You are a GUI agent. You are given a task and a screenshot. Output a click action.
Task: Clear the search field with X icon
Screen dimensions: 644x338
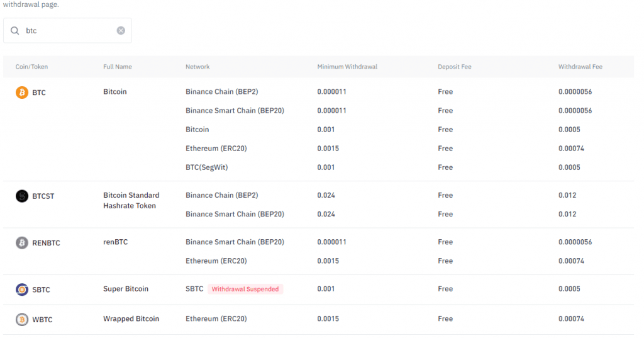coord(121,30)
